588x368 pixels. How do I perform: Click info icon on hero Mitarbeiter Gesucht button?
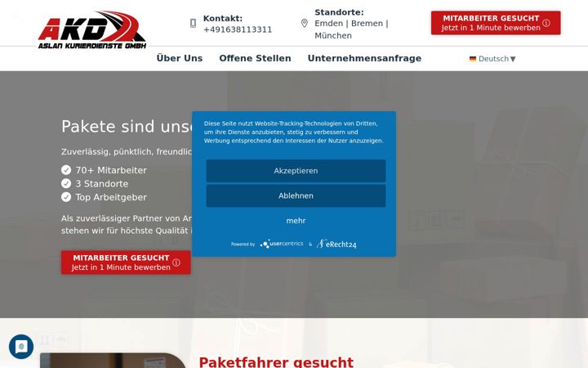(176, 263)
